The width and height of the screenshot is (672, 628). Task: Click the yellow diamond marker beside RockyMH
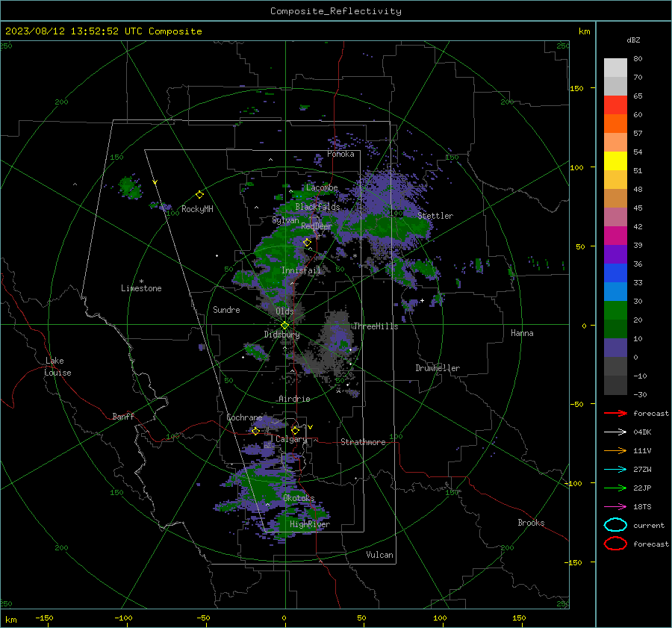pos(199,195)
